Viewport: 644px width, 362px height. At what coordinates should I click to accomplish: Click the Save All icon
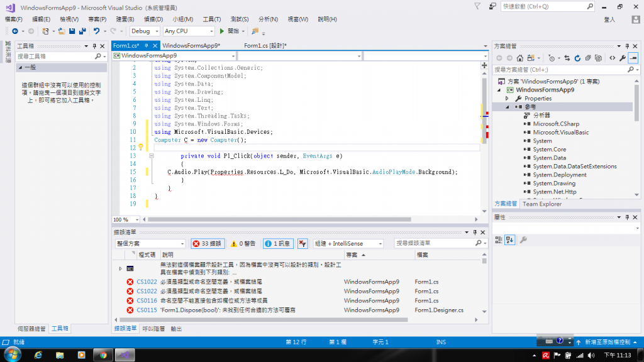click(82, 31)
